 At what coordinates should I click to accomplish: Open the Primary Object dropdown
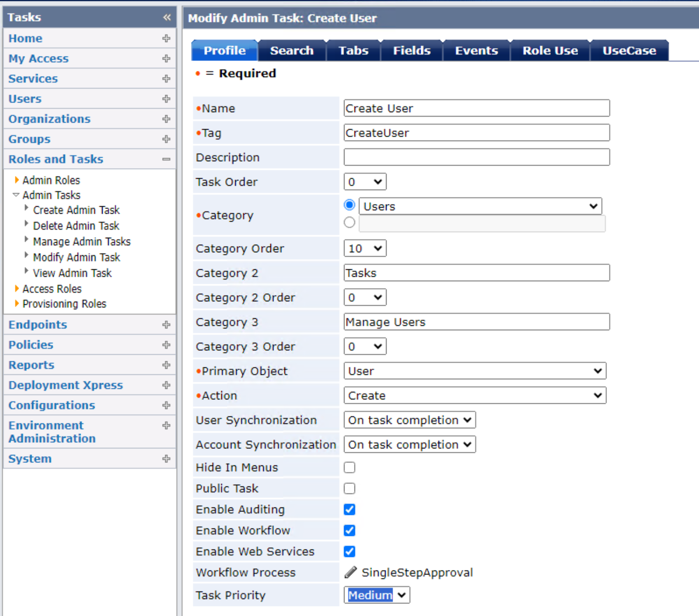click(475, 371)
